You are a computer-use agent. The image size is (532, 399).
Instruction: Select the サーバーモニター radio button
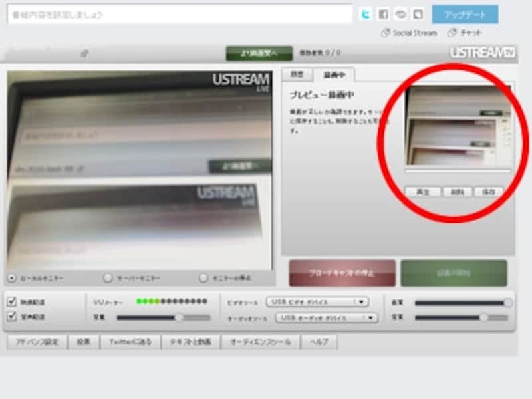pyautogui.click(x=108, y=278)
